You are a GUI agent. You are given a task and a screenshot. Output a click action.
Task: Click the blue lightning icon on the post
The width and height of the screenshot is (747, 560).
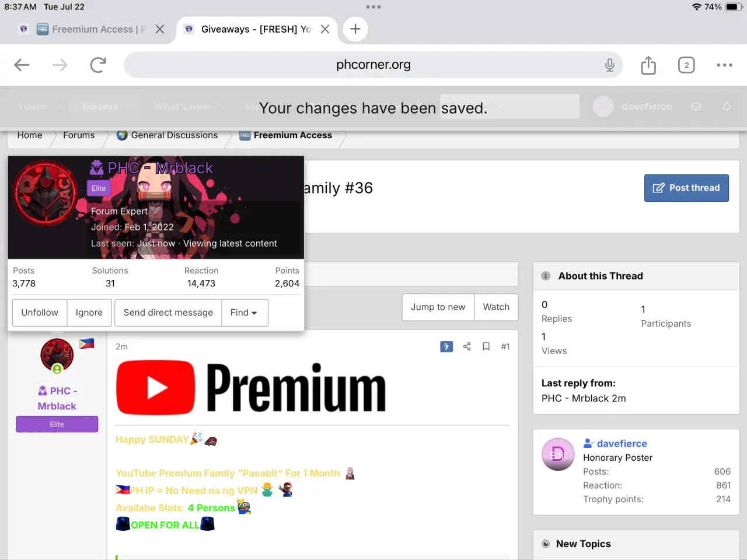(446, 346)
